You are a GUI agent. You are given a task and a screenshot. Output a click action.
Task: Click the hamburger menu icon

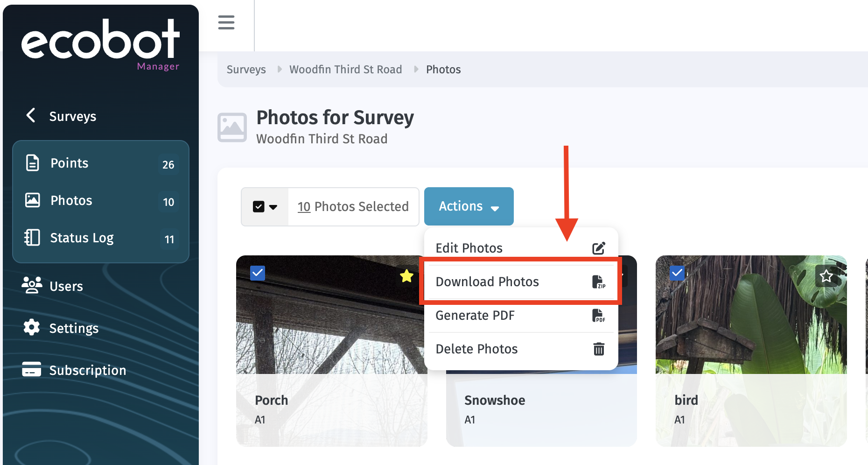(226, 22)
